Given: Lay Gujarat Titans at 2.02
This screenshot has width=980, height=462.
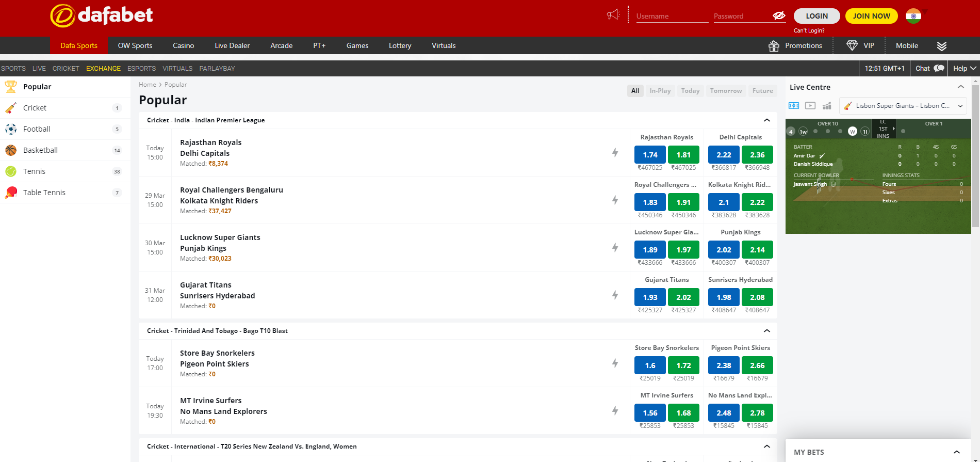Looking at the screenshot, I should coord(683,297).
